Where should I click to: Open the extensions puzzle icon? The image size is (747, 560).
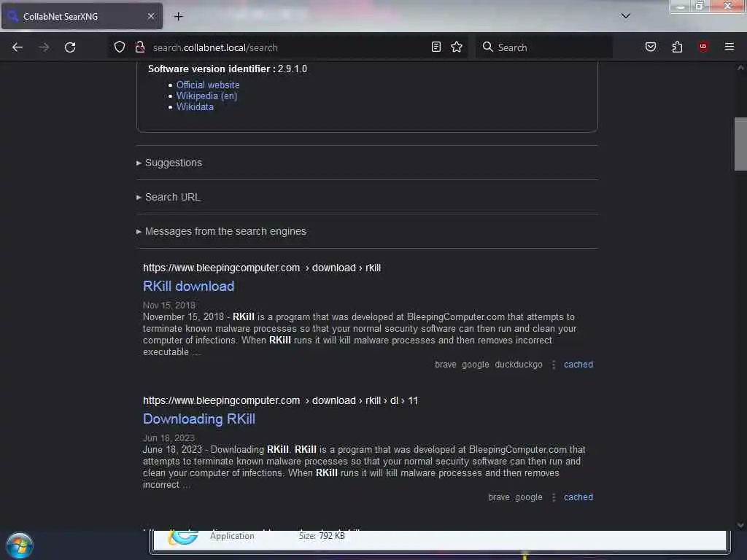click(677, 47)
